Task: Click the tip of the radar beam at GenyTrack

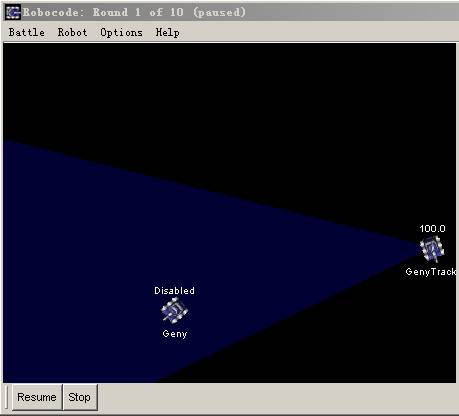Action: click(419, 248)
